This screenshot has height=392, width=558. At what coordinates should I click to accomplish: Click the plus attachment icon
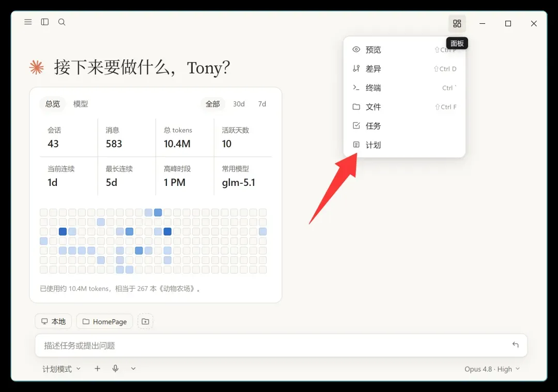tap(98, 369)
